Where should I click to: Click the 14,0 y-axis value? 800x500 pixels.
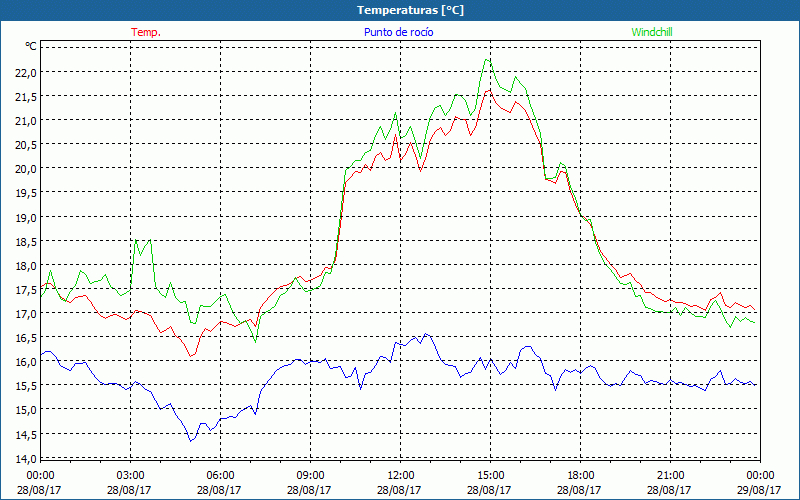click(x=27, y=458)
